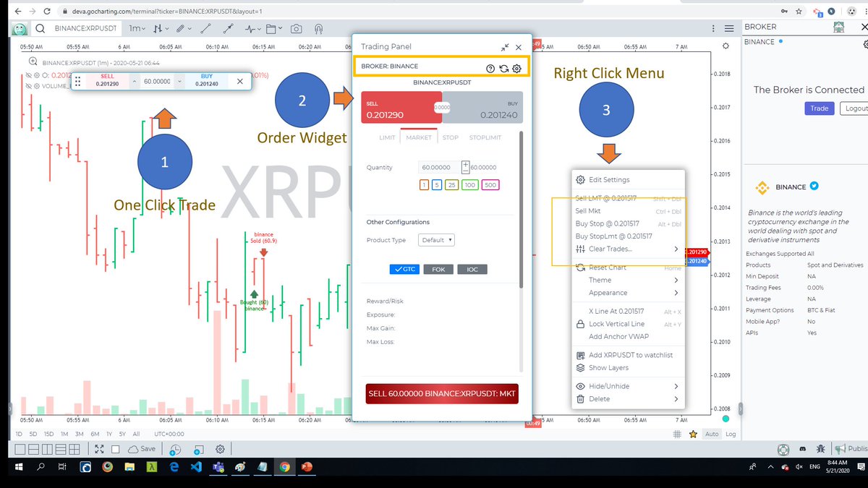
Task: Hide the VOLUME indicator using its eye icon
Action: click(x=28, y=85)
